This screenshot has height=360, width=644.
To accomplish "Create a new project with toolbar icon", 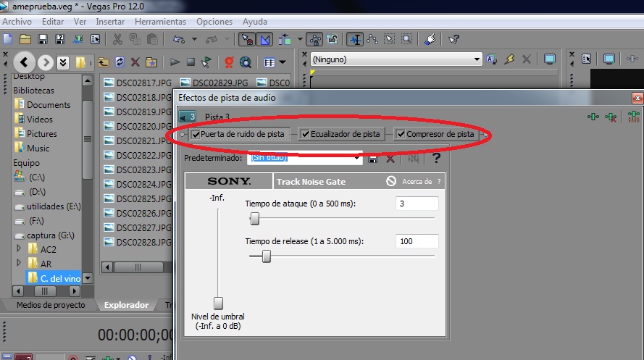I will tap(8, 39).
